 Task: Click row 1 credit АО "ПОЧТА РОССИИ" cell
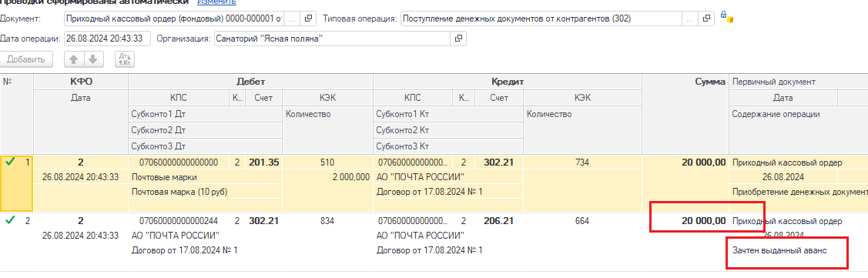click(x=448, y=177)
